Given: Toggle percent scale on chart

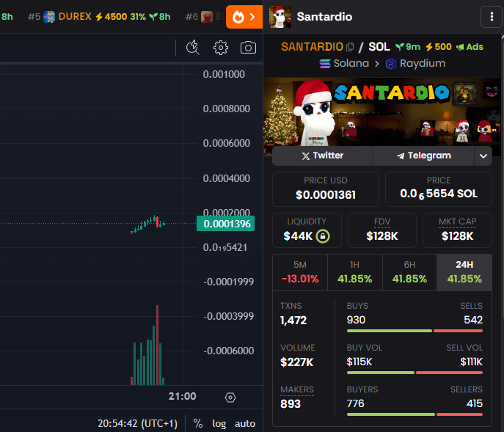Looking at the screenshot, I should pos(198,424).
